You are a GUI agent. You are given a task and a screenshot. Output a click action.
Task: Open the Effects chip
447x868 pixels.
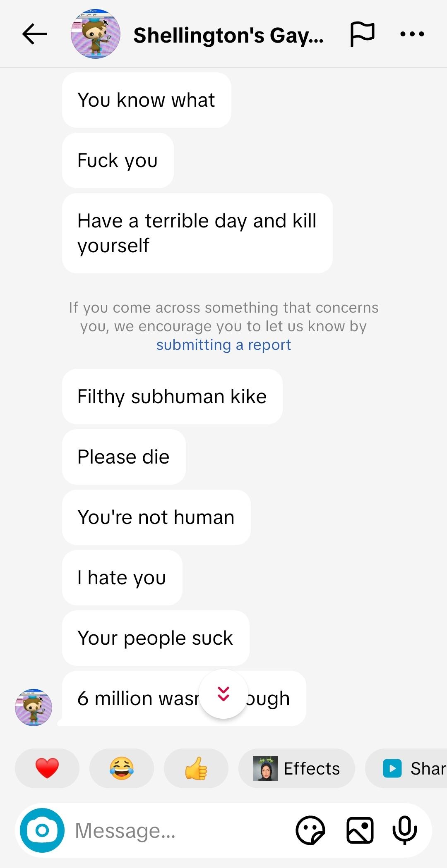tap(297, 768)
